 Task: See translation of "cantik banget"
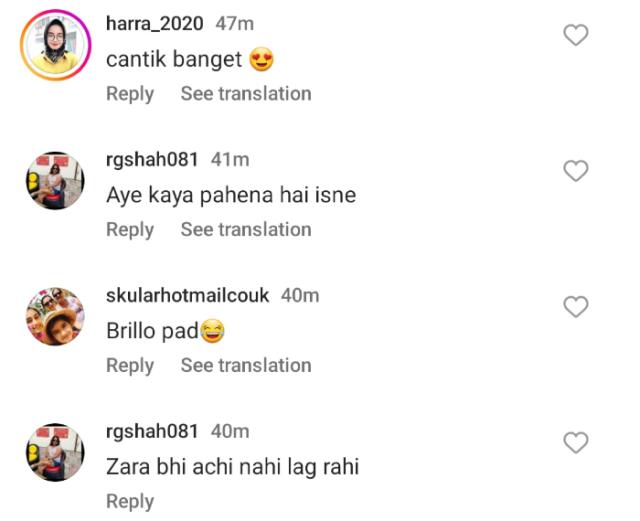click(x=245, y=94)
